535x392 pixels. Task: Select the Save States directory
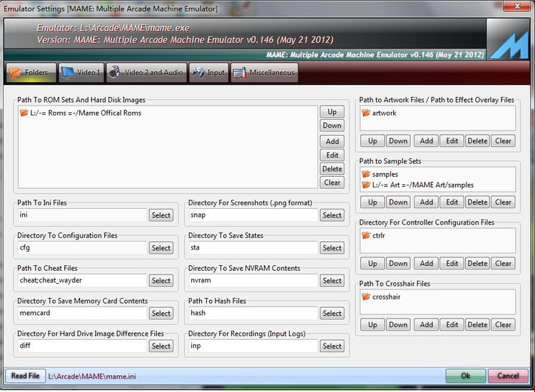pos(332,248)
